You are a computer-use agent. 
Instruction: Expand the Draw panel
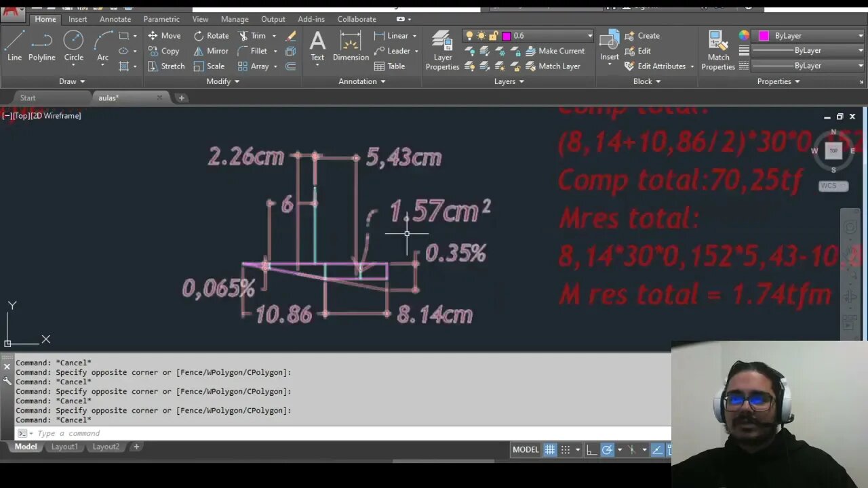pos(72,81)
